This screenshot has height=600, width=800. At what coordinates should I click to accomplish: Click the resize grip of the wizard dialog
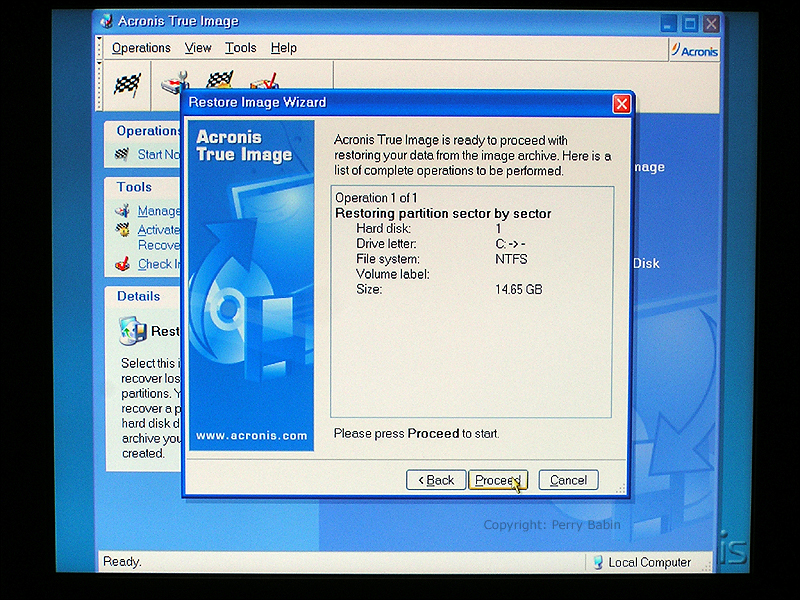click(620, 489)
